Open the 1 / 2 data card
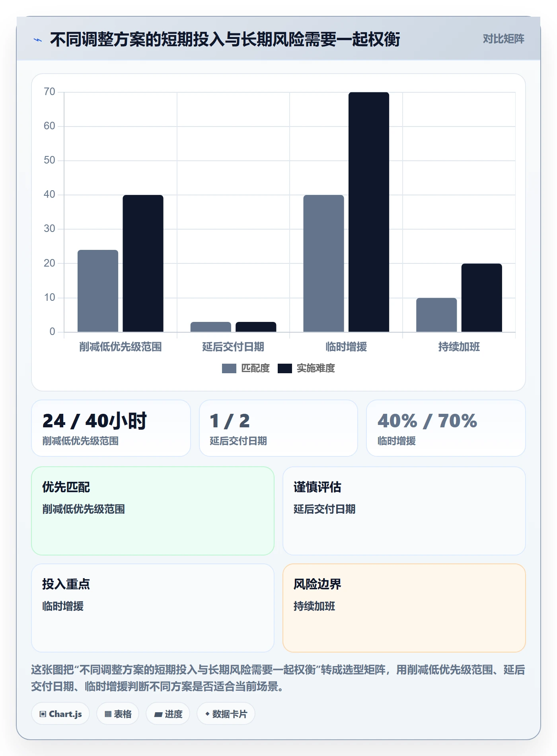Viewport: 557px width, 756px height. [278, 428]
